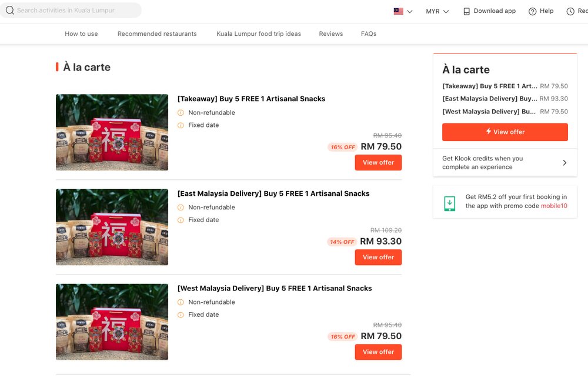This screenshot has height=385, width=588.
Task: Open the FAQs section tab
Action: 369,34
